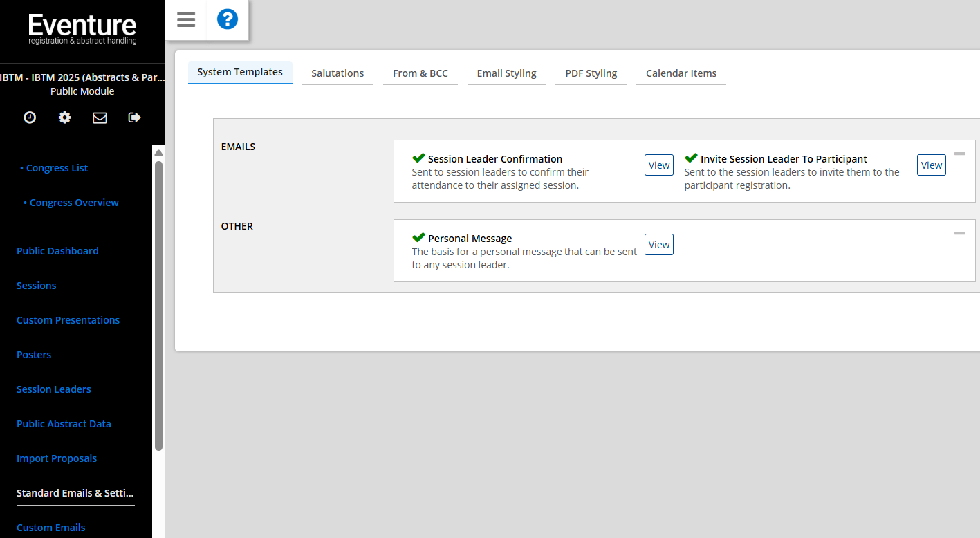Image resolution: width=980 pixels, height=538 pixels.
Task: View the Personal Message template
Action: [x=658, y=245]
